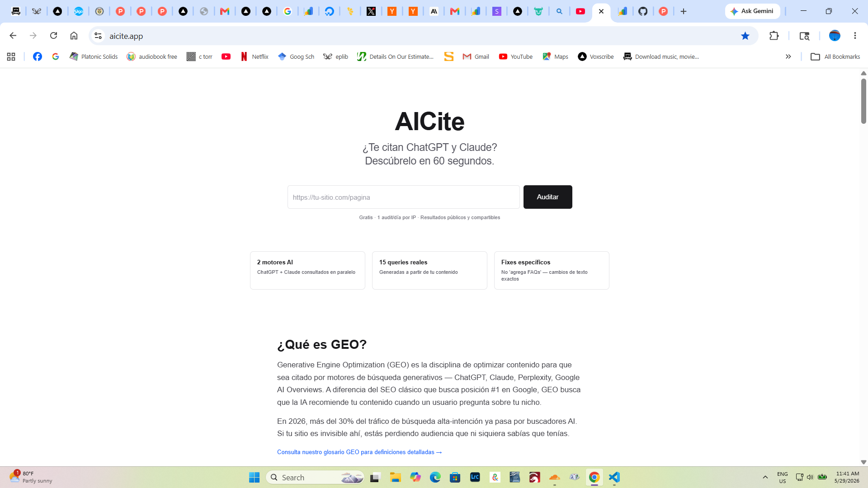Select the Fixes específicos card
The image size is (868, 488).
(x=552, y=270)
